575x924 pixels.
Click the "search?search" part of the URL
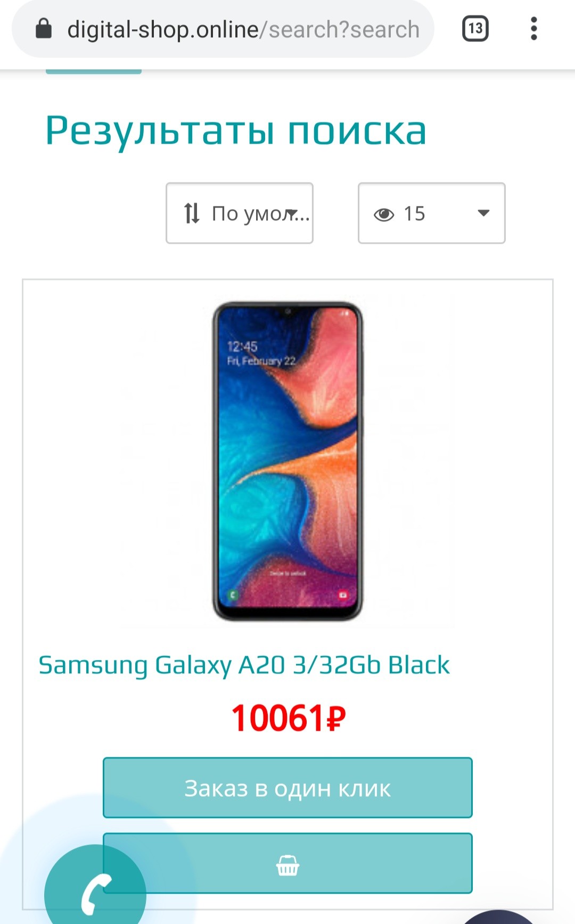(344, 30)
